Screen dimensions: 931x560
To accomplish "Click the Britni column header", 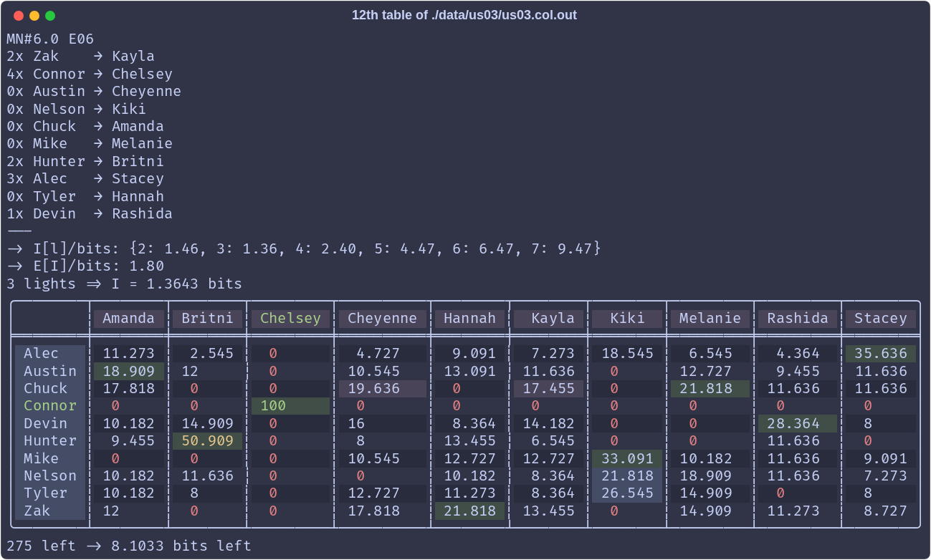I will point(208,319).
